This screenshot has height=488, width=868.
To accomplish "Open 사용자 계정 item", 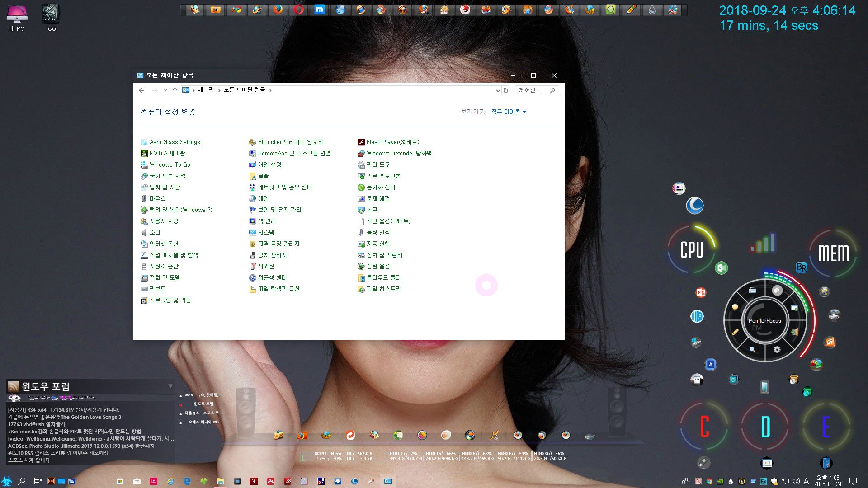I will click(x=160, y=221).
